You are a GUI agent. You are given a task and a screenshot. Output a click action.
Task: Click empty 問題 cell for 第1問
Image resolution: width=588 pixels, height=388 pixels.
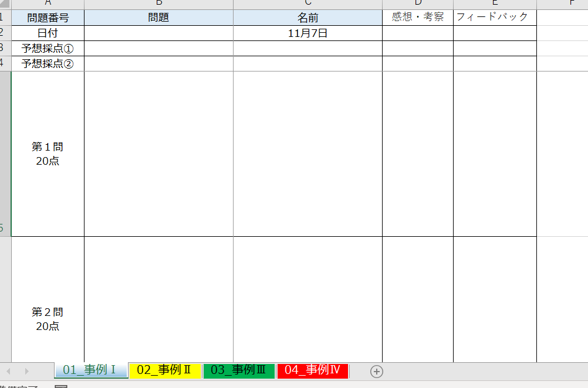click(158, 154)
